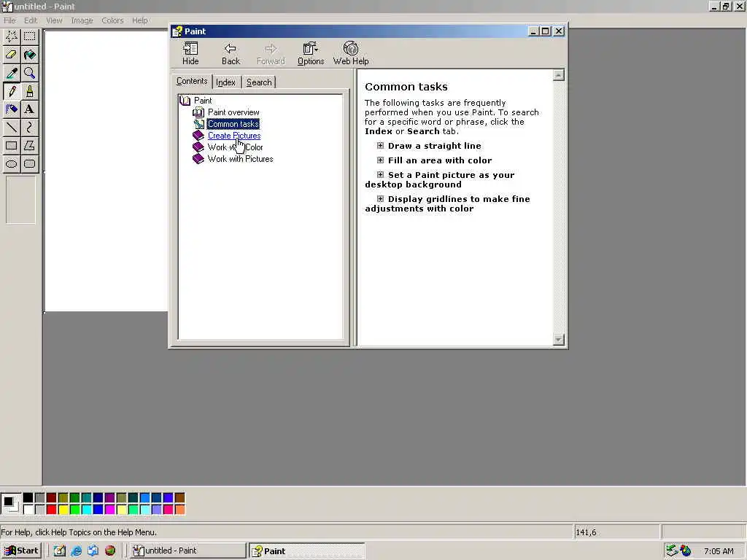Select the Magnifier tool

click(29, 73)
